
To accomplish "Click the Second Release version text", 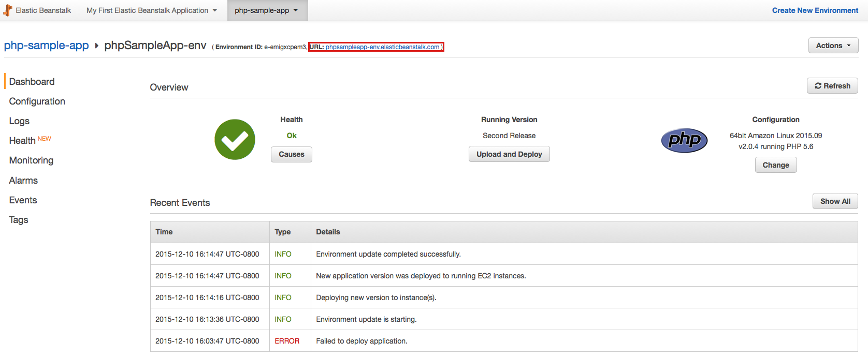I will pyautogui.click(x=509, y=136).
